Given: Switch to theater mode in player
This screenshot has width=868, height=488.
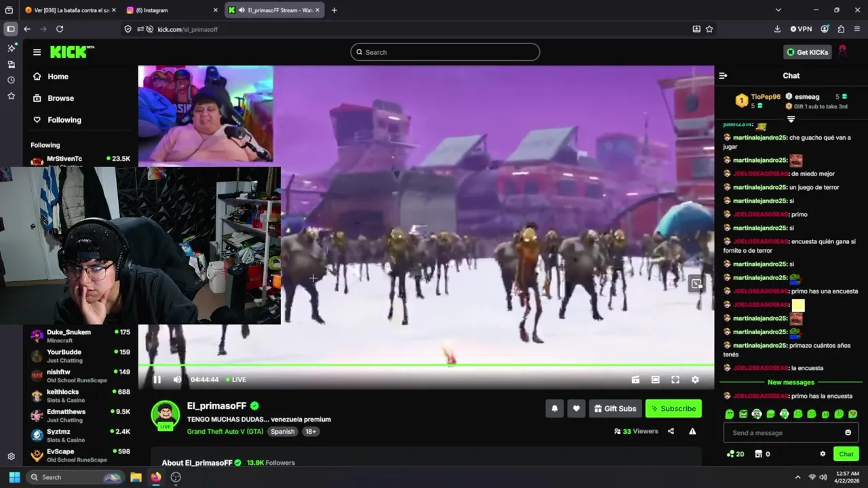Looking at the screenshot, I should point(655,380).
